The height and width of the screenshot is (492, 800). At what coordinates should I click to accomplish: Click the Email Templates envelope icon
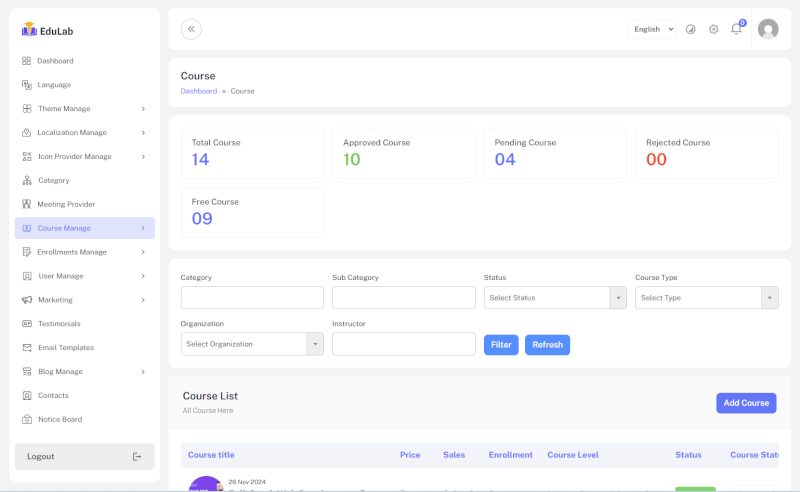tap(27, 348)
